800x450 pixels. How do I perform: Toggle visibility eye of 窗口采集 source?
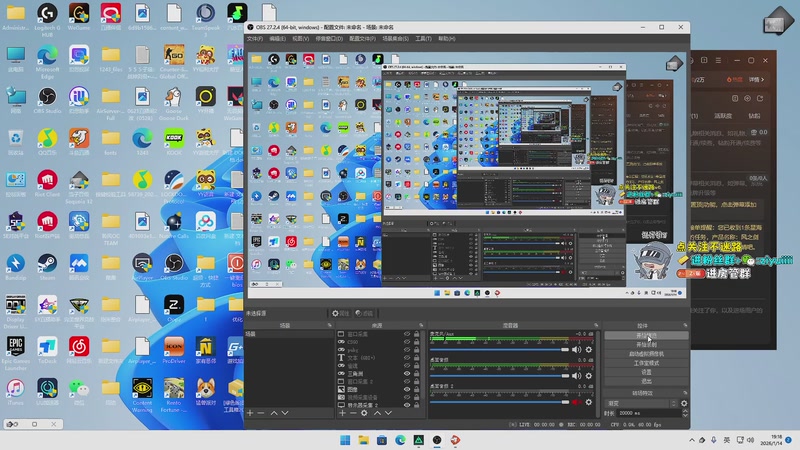pos(406,333)
